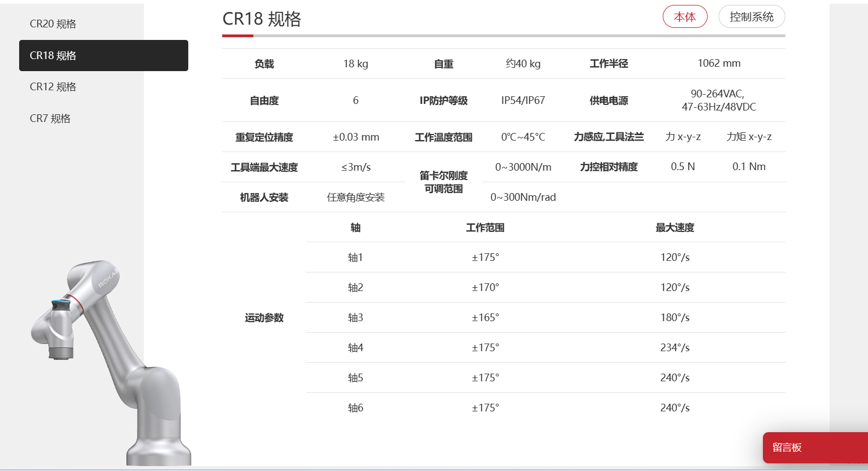Select the 力 x-y-z cell

[683, 137]
